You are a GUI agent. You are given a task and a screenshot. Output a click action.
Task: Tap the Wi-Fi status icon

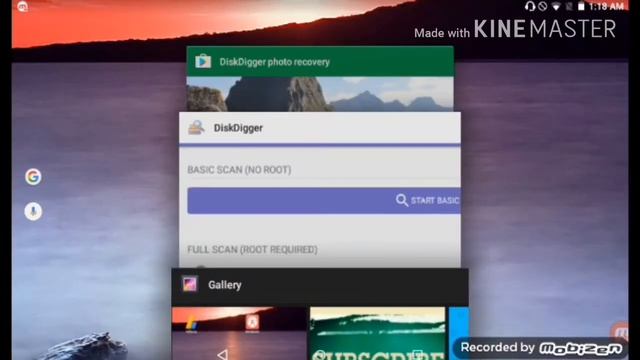(556, 6)
